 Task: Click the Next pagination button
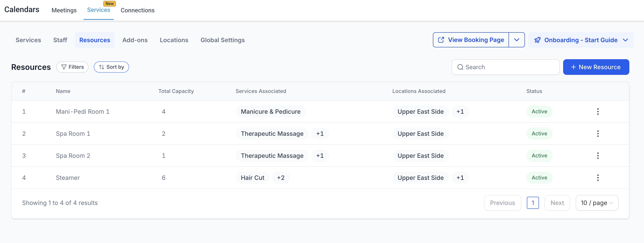(x=557, y=203)
